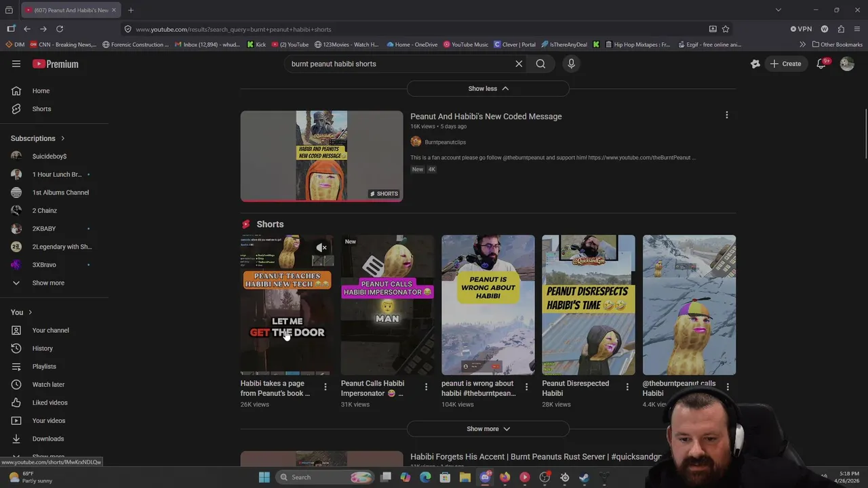Open Peanut And Habibi's New Coded Message title

point(486,117)
